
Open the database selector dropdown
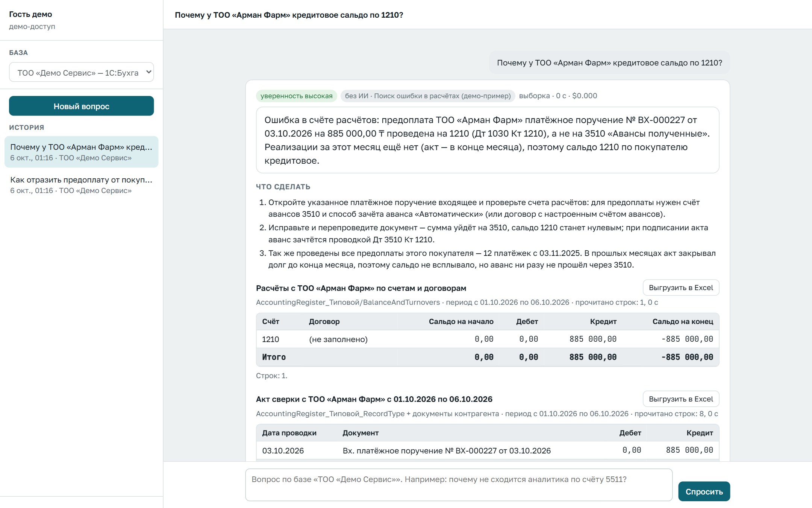81,72
